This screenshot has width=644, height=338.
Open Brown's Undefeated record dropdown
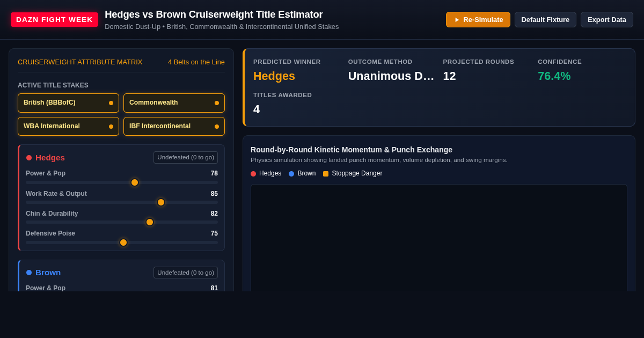(x=186, y=273)
